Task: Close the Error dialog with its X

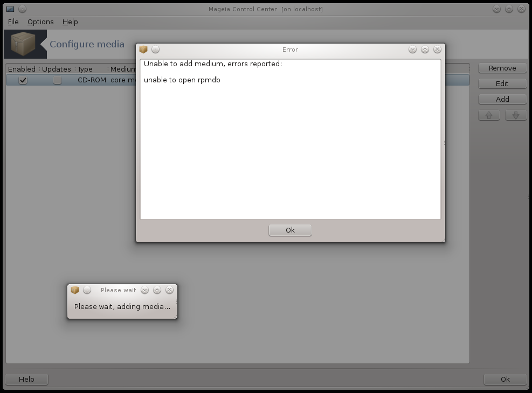Action: pos(437,50)
